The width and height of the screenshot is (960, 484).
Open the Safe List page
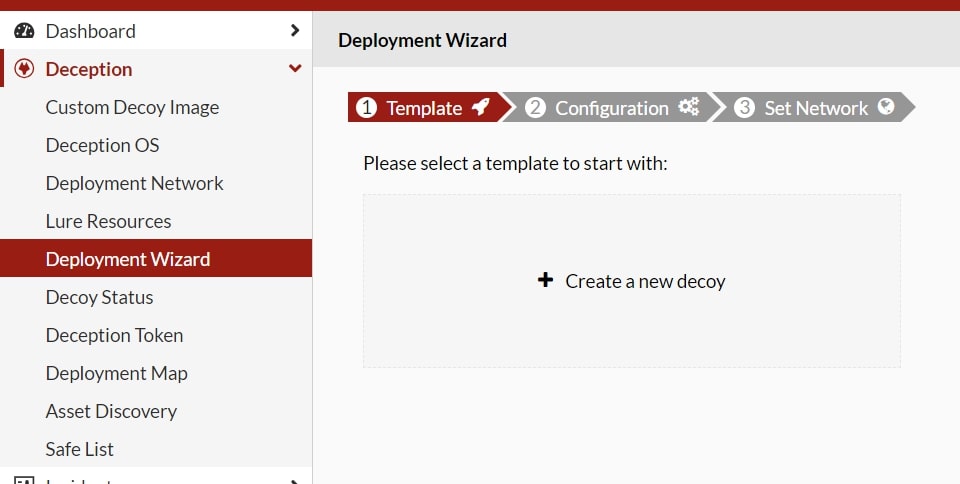tap(79, 449)
